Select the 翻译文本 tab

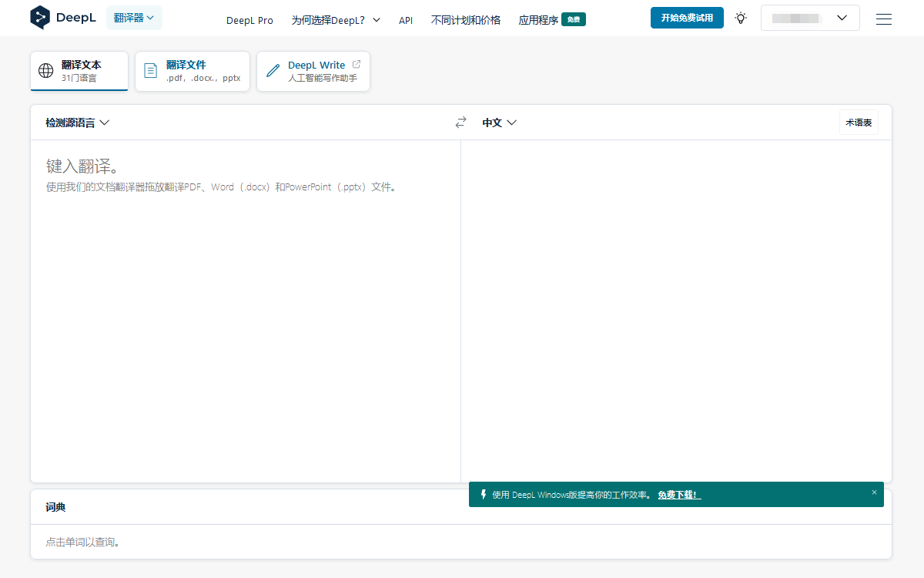click(x=79, y=71)
